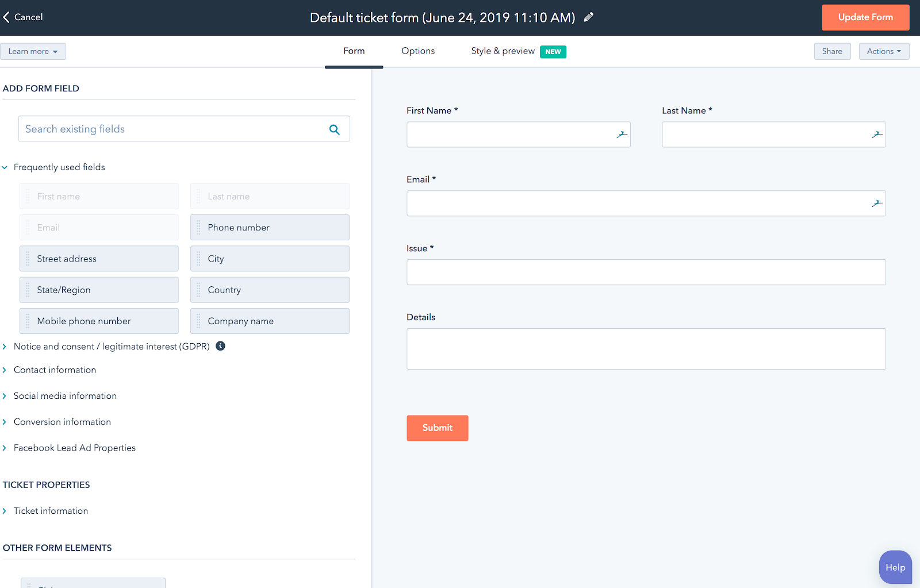Click the pencil icon to edit form name
This screenshot has height=588, width=920.
(x=588, y=17)
